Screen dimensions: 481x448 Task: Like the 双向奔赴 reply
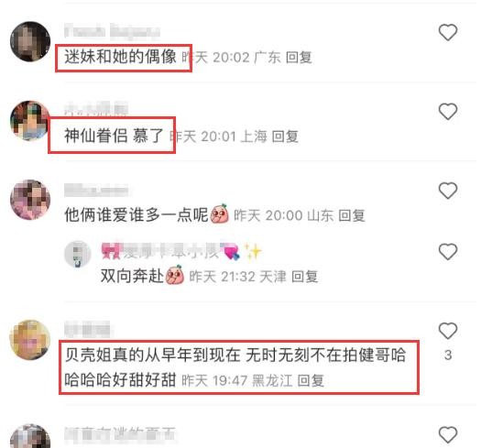tap(448, 252)
